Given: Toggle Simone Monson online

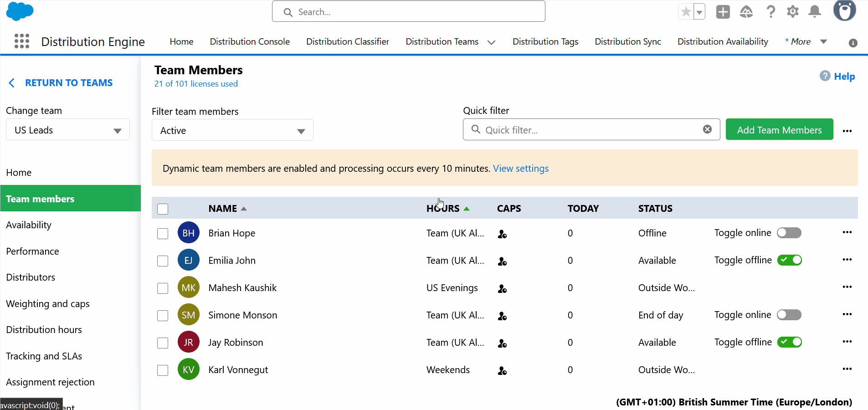Looking at the screenshot, I should (789, 315).
